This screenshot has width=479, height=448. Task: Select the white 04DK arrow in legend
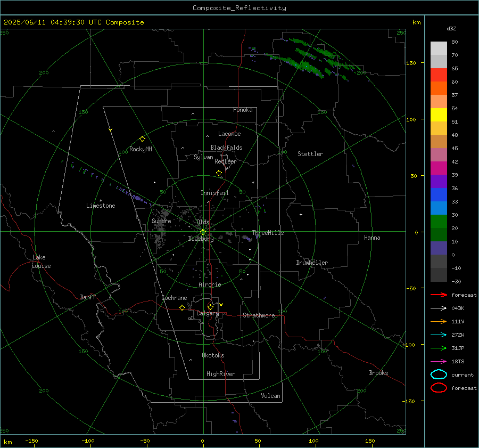[439, 308]
